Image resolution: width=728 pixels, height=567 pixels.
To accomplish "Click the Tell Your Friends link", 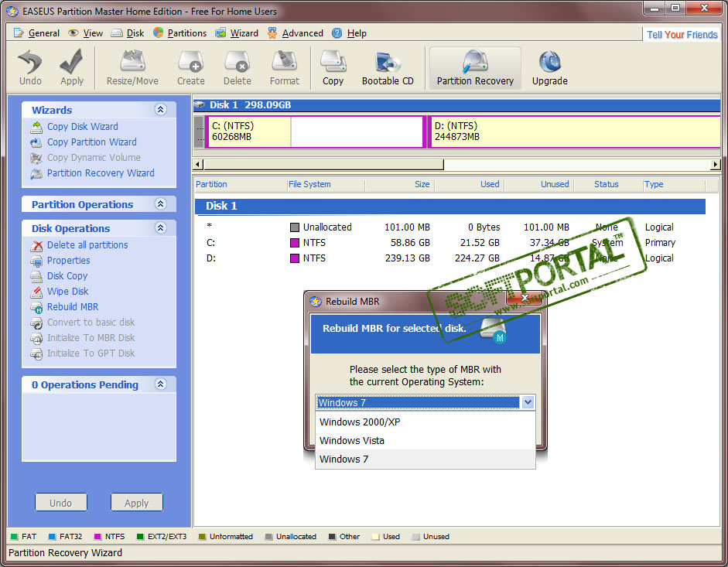I will click(x=682, y=34).
